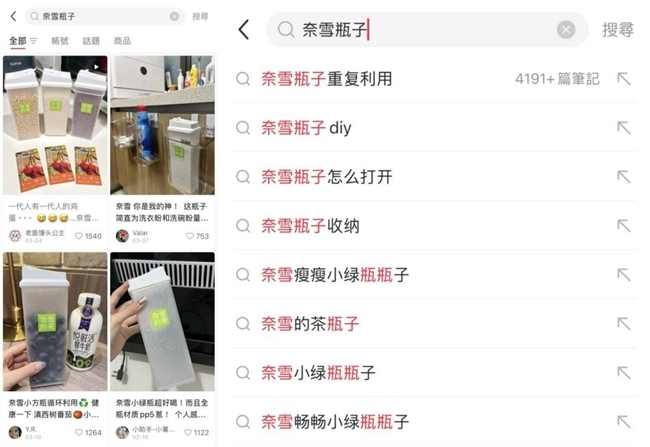
Task: Switch to the 話題 tab
Action: [x=91, y=41]
